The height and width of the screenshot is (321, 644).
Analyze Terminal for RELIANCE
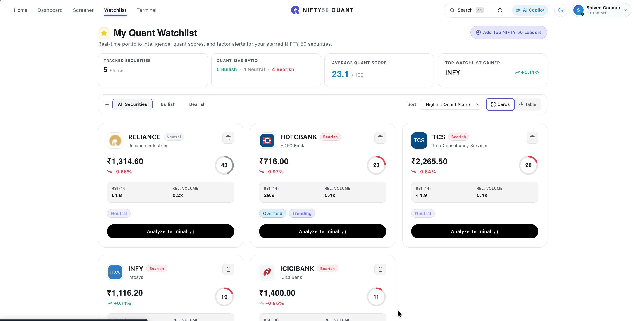(170, 231)
